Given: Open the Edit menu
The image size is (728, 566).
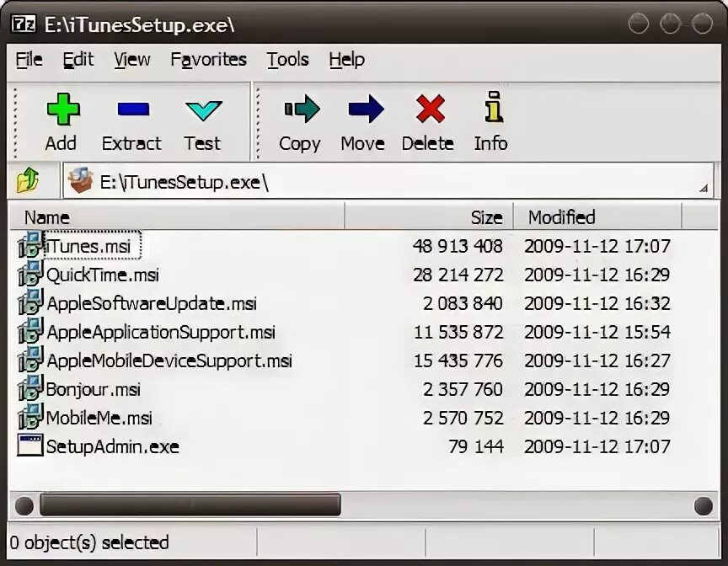Looking at the screenshot, I should (78, 60).
